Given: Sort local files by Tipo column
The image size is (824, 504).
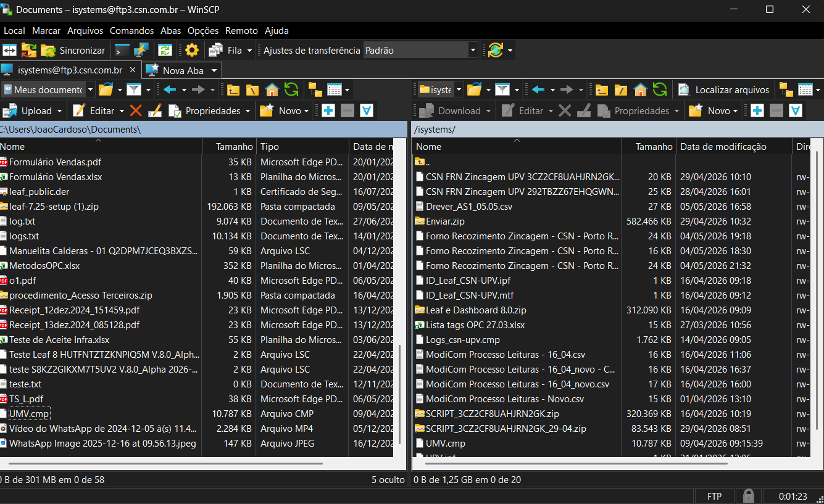Looking at the screenshot, I should pyautogui.click(x=302, y=147).
